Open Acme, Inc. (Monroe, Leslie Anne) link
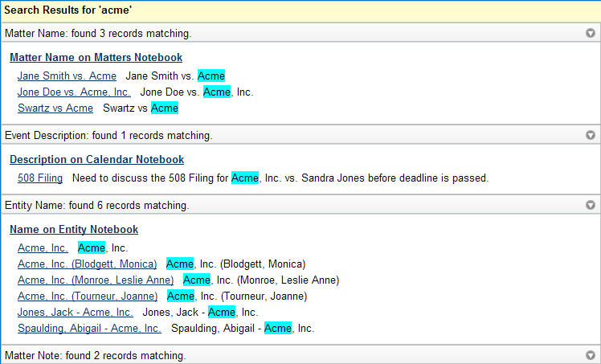601x364 pixels. pyautogui.click(x=96, y=280)
